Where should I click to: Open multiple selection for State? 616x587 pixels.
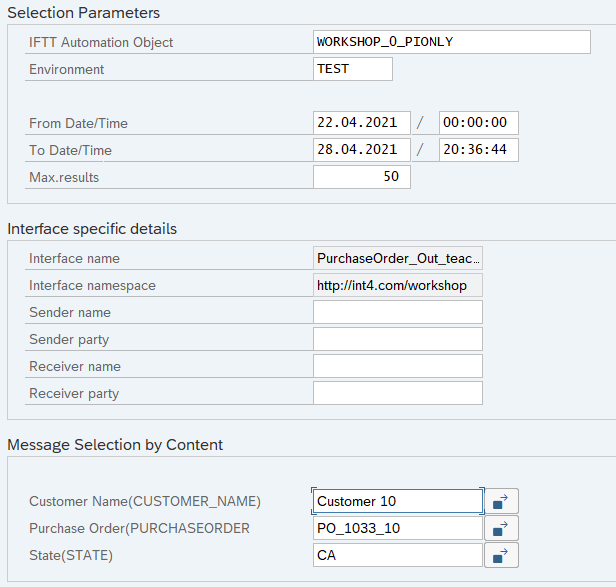point(501,555)
